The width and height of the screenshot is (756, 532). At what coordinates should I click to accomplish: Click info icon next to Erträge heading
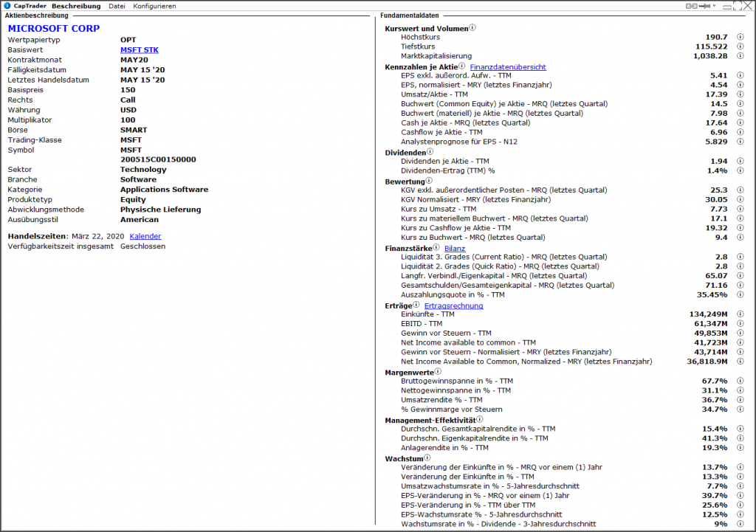[416, 305]
